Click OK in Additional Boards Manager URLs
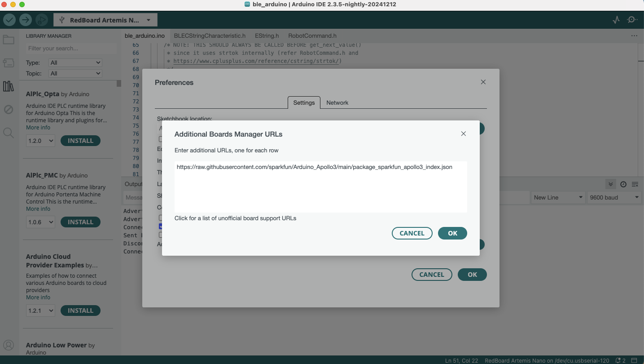 (x=452, y=233)
